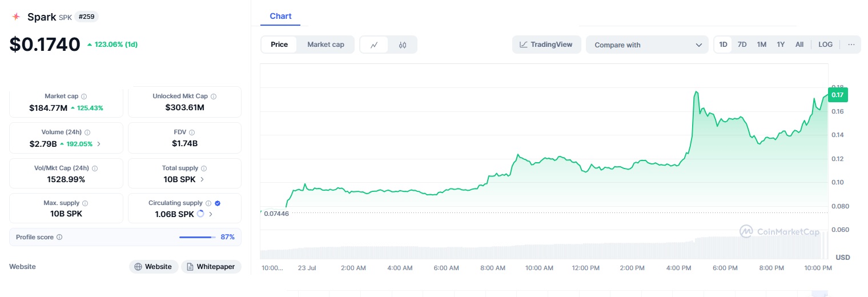Open more chart options ellipsis

(x=851, y=45)
